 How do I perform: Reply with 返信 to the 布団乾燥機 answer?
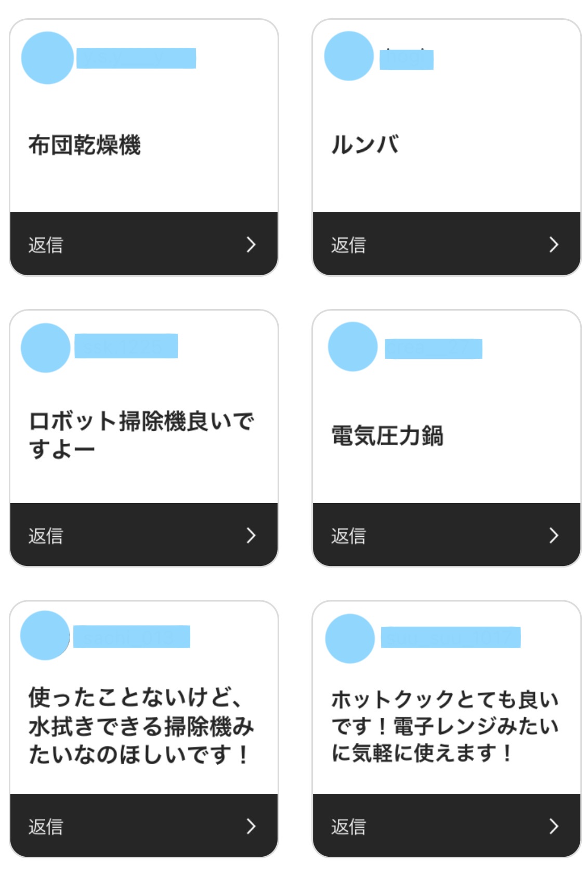pos(46,245)
